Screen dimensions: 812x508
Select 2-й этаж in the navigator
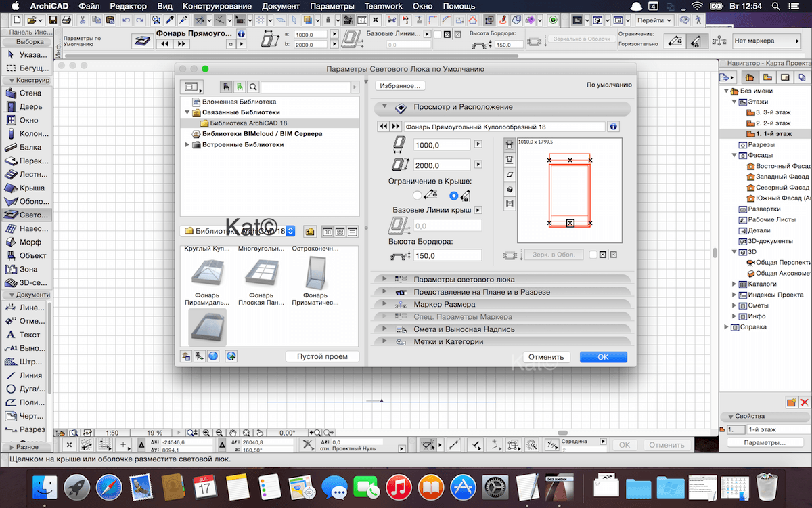773,123
